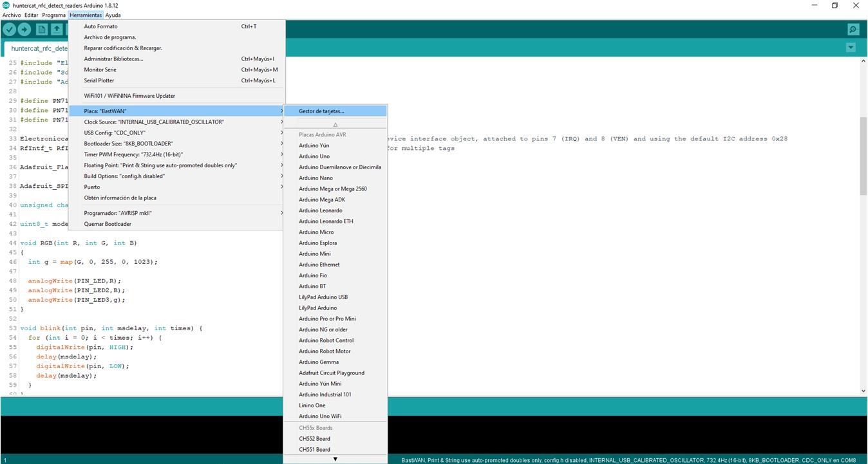Select Quemar Bootloader entry
This screenshot has height=464, width=868.
(176, 224)
